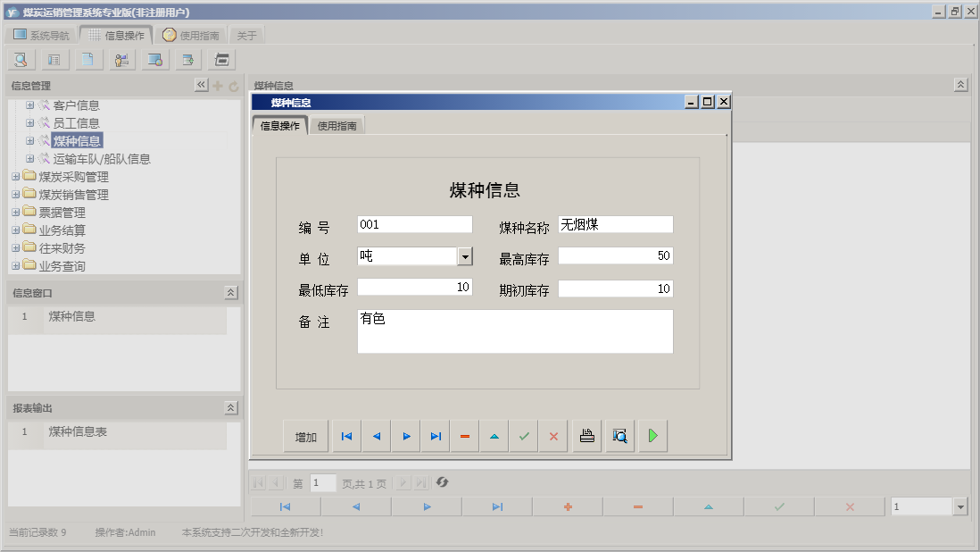This screenshot has width=980, height=552.
Task: Open the report detail icon in the toolbar
Action: (54, 59)
